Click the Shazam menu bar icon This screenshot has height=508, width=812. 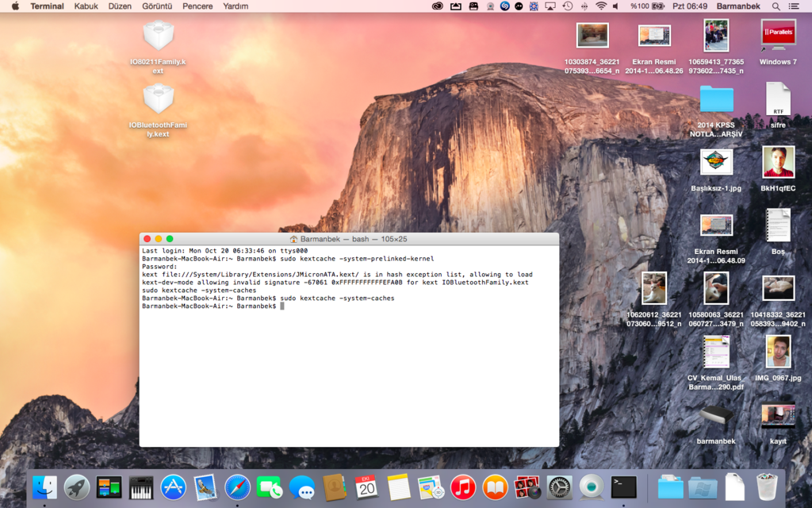point(505,6)
